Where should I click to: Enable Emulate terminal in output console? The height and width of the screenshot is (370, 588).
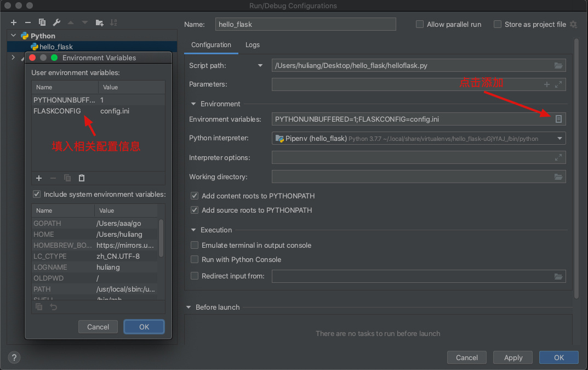[195, 246]
